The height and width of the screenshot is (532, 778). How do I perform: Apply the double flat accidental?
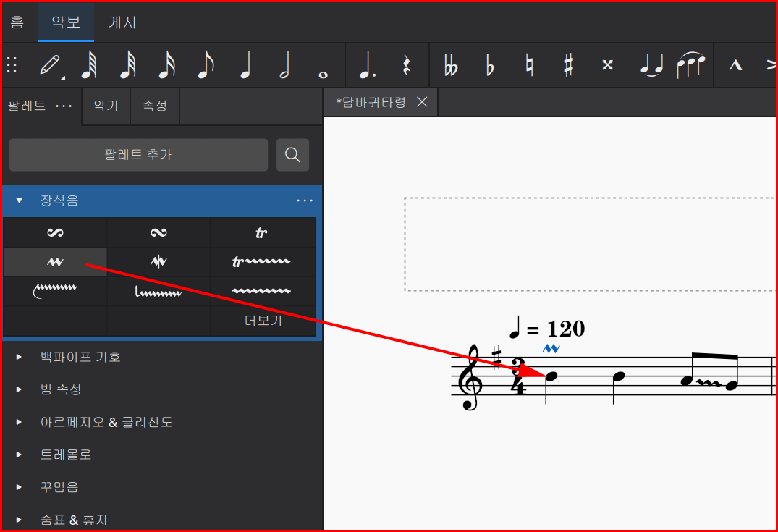point(451,65)
